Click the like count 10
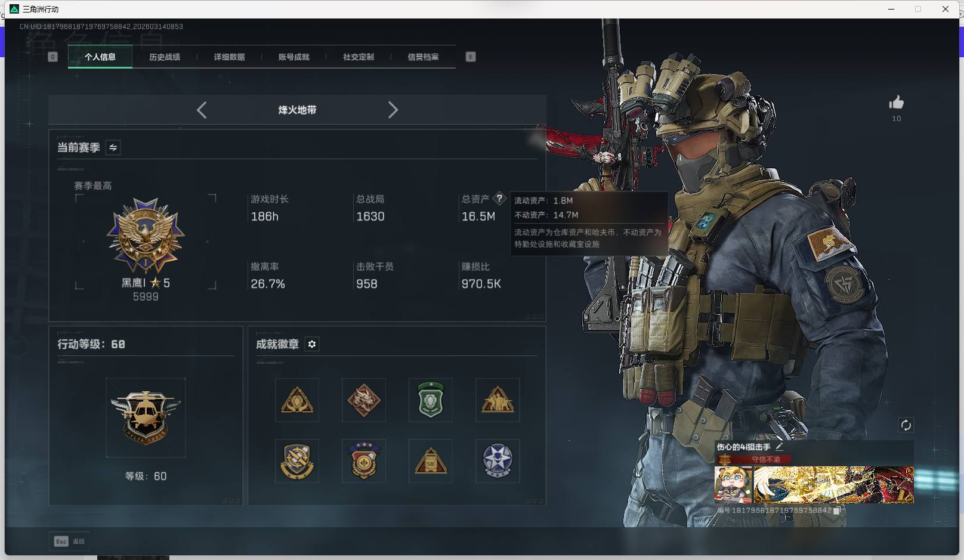 tap(897, 119)
